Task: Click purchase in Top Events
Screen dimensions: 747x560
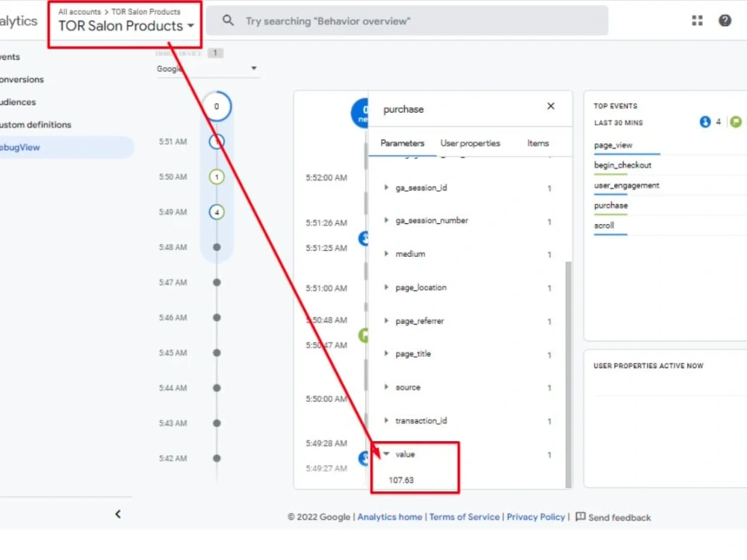Action: (x=611, y=205)
